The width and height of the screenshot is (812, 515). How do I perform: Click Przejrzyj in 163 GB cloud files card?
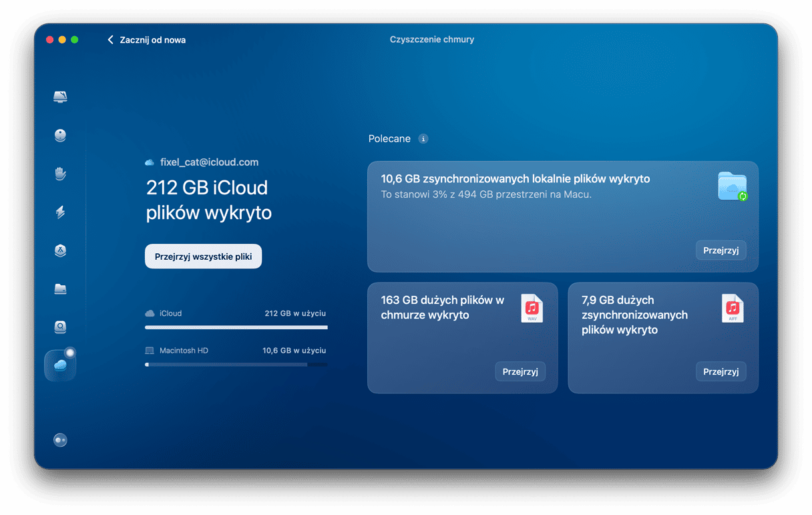click(x=520, y=372)
